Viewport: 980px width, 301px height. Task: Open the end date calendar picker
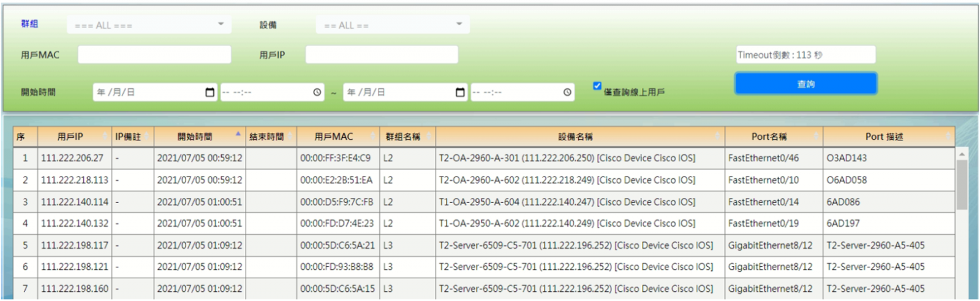tap(460, 93)
